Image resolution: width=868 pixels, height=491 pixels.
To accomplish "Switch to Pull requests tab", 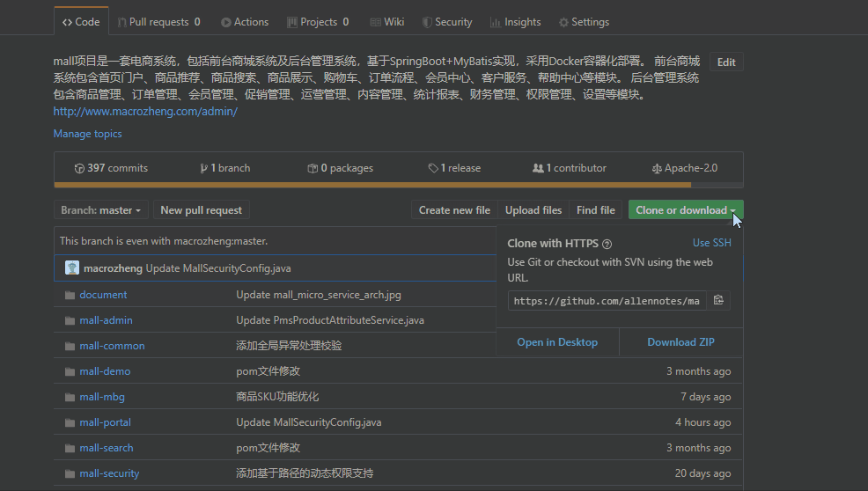I will (158, 22).
